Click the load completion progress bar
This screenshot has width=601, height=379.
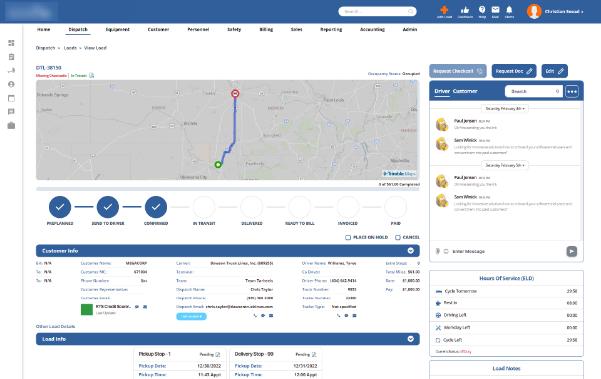(x=228, y=189)
